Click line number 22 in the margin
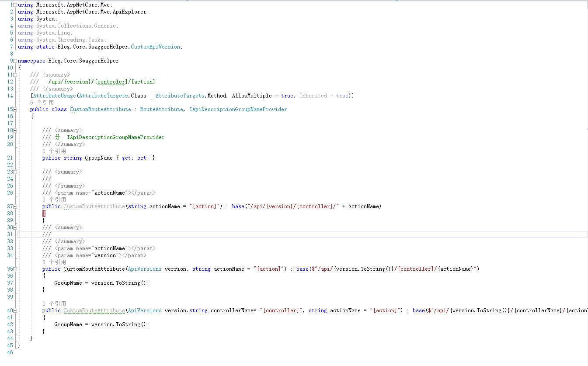This screenshot has height=366, width=588. pos(10,164)
